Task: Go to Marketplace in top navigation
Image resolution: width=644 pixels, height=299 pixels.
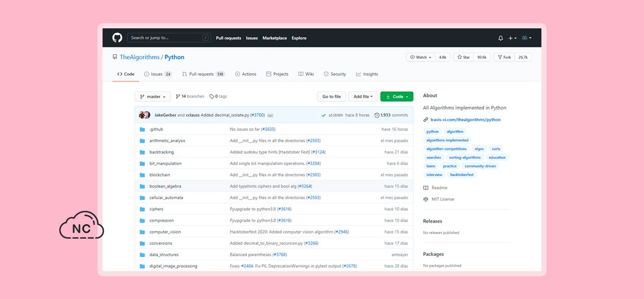Action: (275, 38)
